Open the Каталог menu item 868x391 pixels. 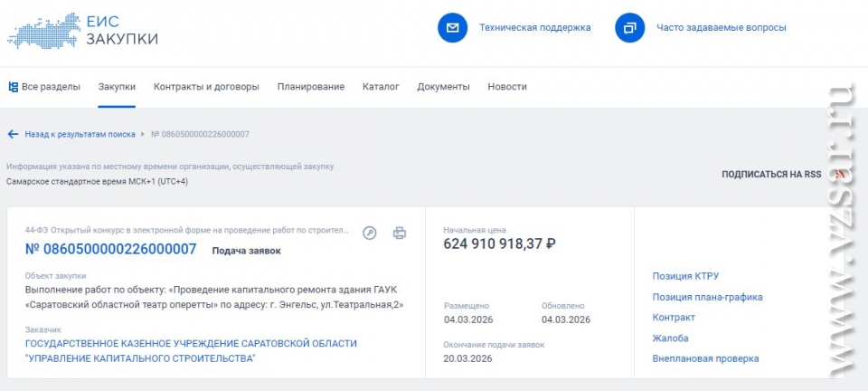(x=381, y=87)
